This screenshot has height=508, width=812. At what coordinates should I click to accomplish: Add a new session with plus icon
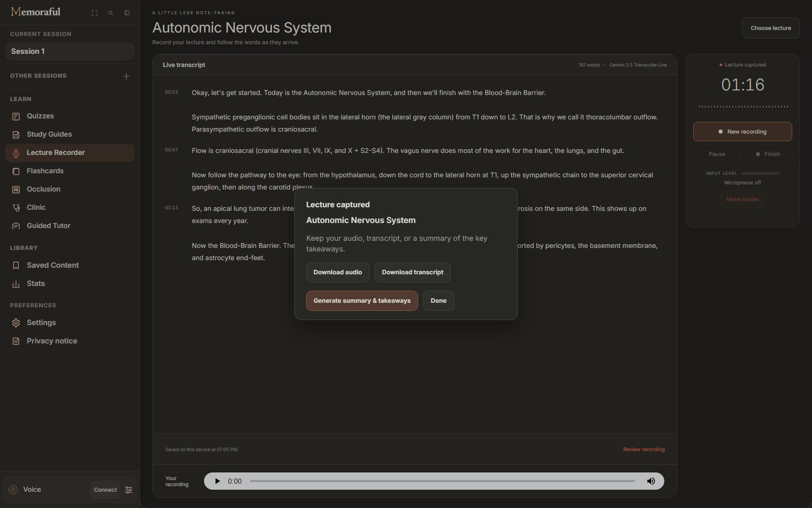pyautogui.click(x=126, y=76)
